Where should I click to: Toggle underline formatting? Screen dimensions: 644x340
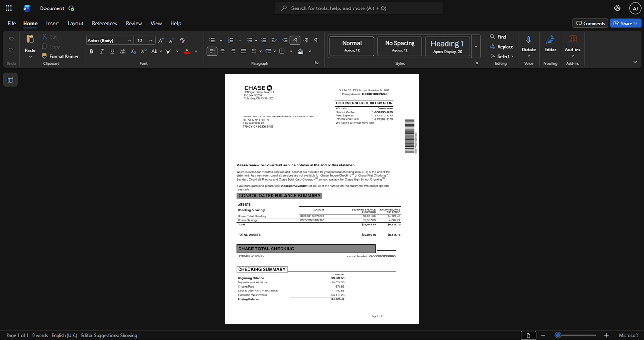click(113, 51)
